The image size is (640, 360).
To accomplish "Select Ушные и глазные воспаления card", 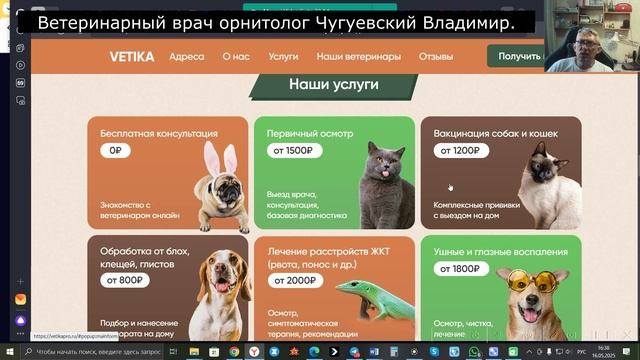I will [x=501, y=288].
